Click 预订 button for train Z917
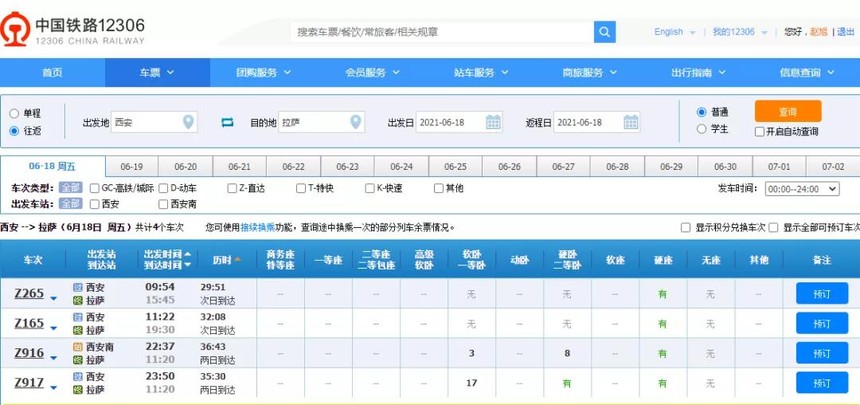Image resolution: width=860 pixels, height=405 pixels. point(822,382)
